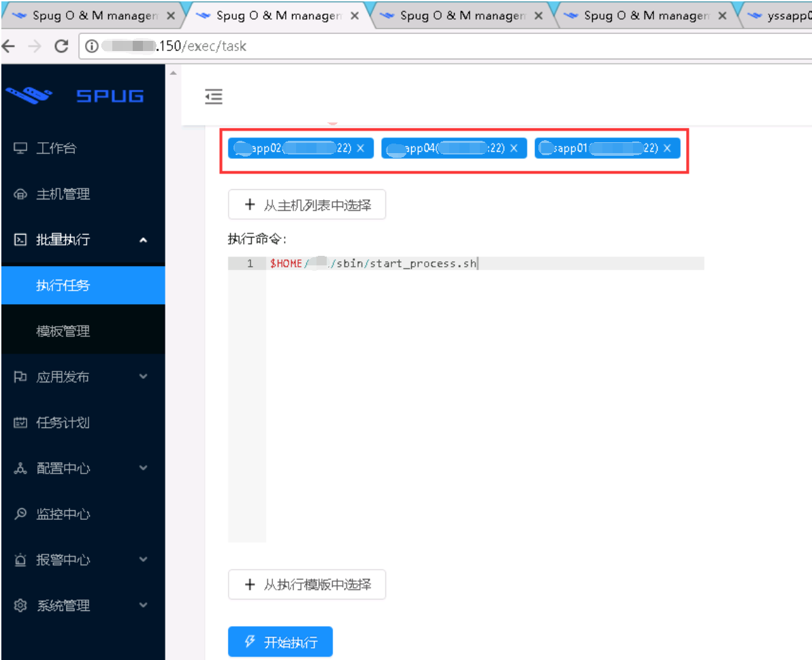Click the browser forward arrow
The height and width of the screenshot is (660, 812).
35,46
